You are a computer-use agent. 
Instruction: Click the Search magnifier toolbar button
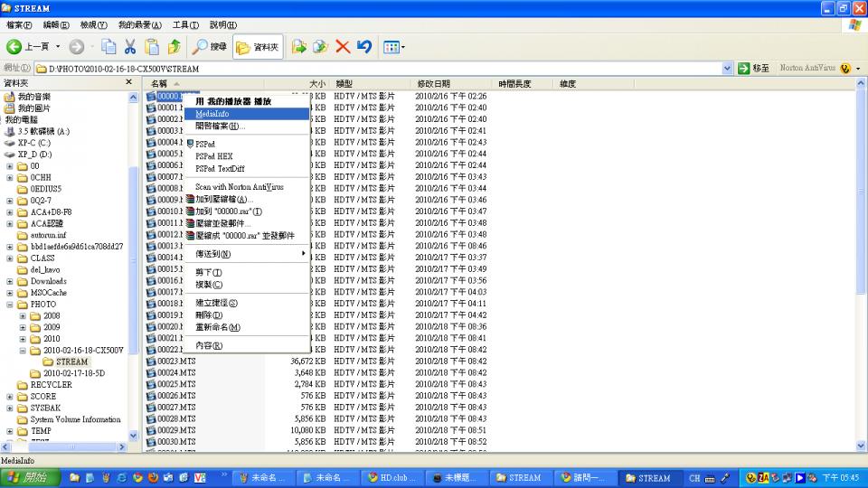[x=209, y=47]
